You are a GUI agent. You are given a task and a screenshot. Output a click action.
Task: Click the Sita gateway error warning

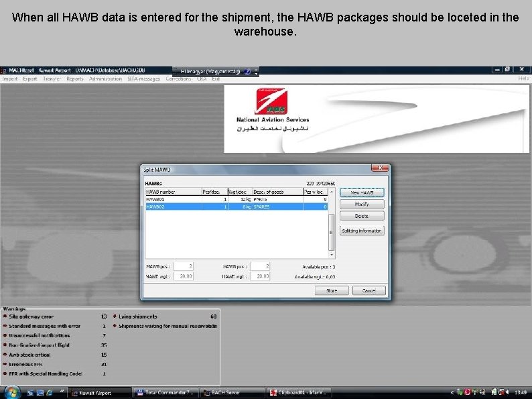click(31, 317)
